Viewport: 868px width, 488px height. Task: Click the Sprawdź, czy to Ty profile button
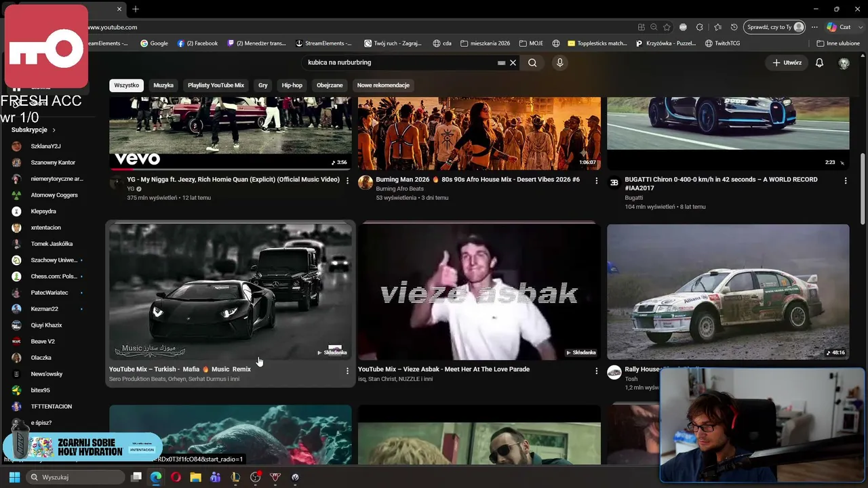click(x=774, y=27)
